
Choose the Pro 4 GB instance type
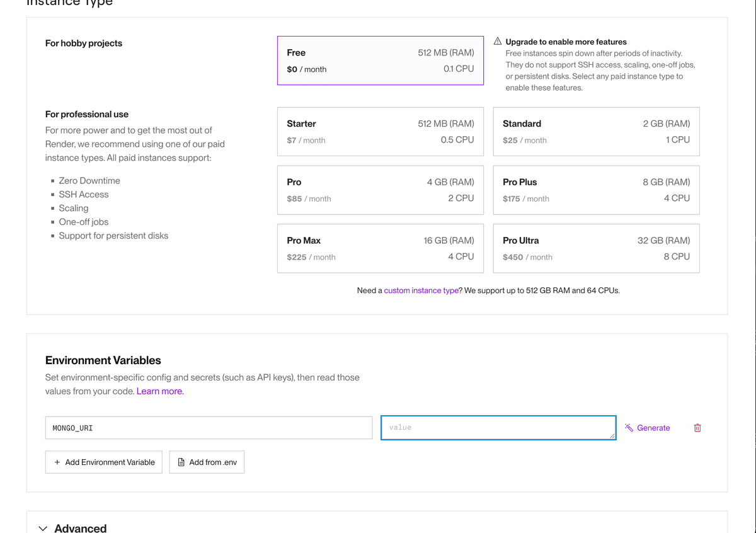[380, 190]
